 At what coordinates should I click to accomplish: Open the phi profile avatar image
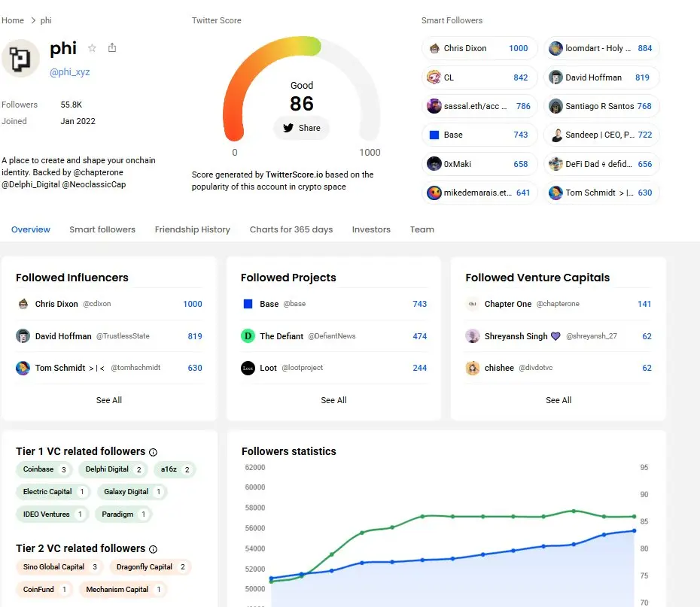point(20,59)
